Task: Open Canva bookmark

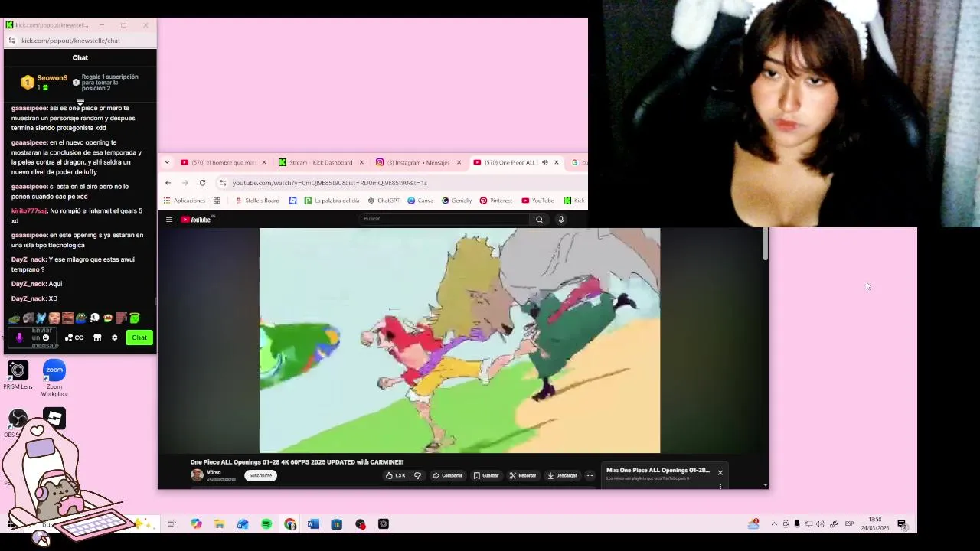Action: point(421,201)
